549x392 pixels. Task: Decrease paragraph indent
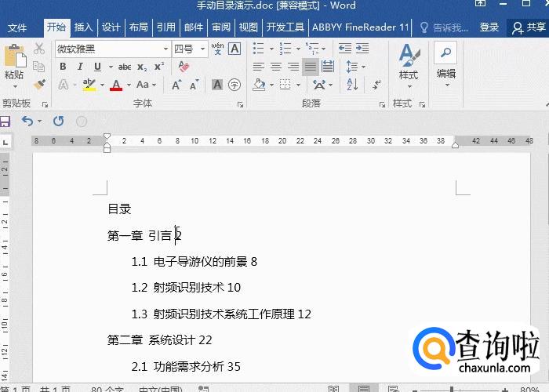pos(345,49)
